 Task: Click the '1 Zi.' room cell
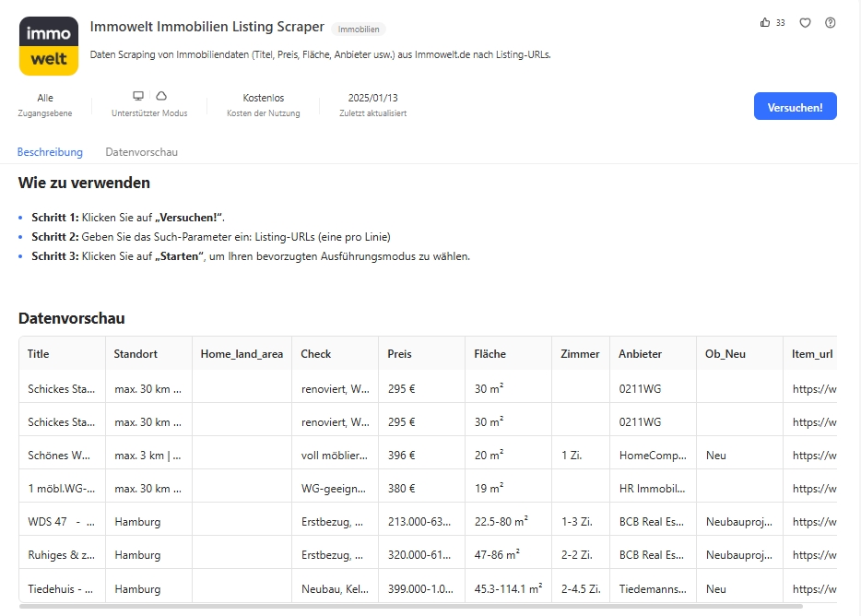[x=581, y=455]
